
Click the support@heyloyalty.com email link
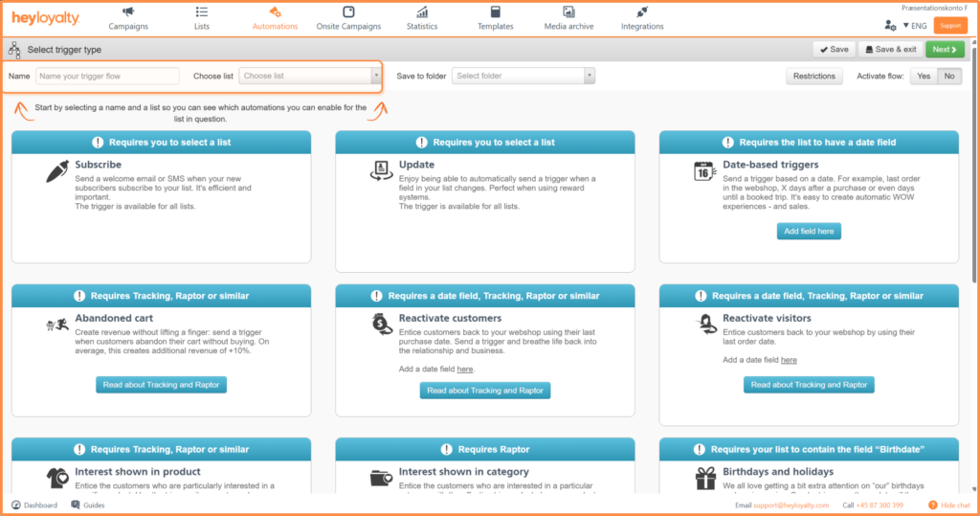click(x=790, y=505)
